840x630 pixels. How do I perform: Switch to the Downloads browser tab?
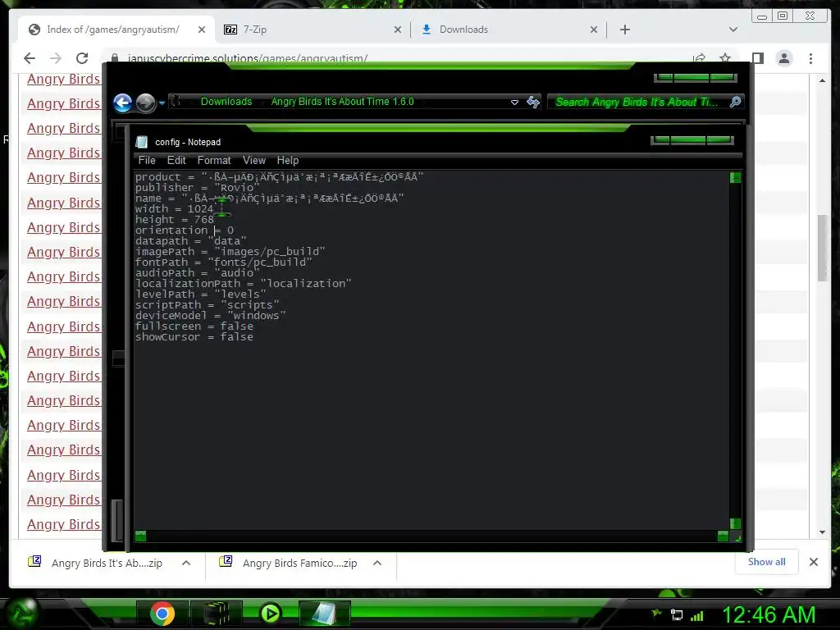coord(509,30)
